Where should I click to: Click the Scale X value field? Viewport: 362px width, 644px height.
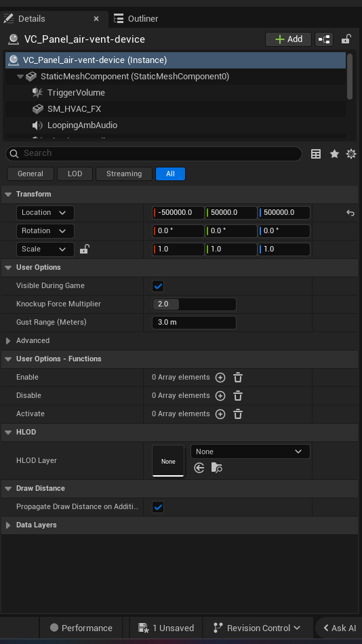[178, 249]
